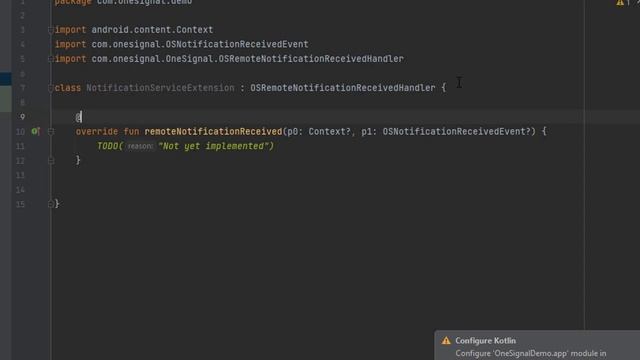Click the "Not yet implemented" string
This screenshot has width=640, height=360.
(214, 146)
